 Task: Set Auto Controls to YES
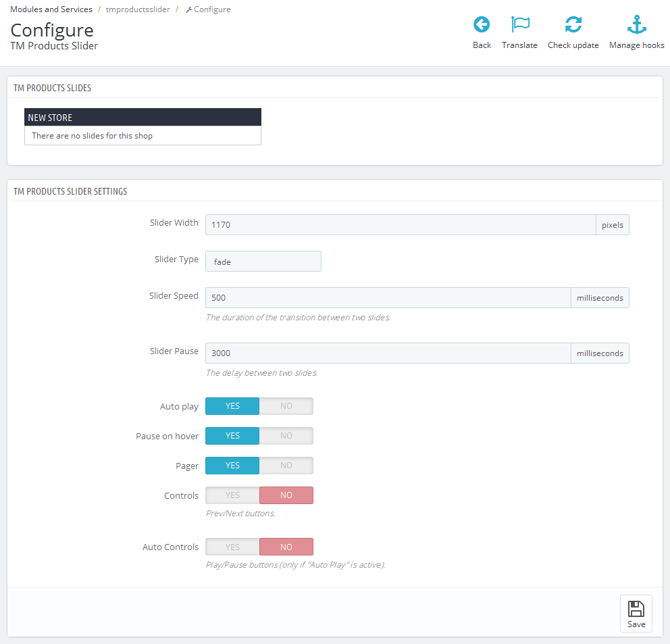click(232, 547)
